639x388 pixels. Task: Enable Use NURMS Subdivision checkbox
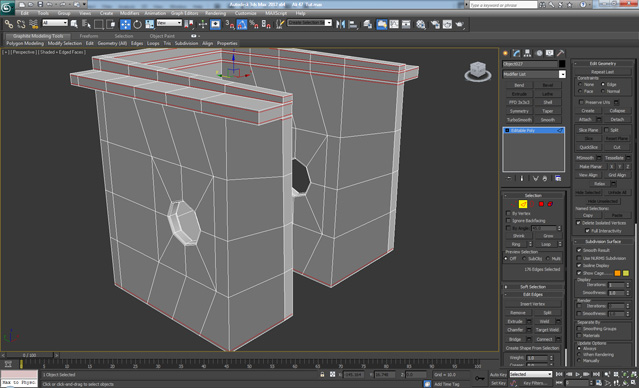click(579, 258)
